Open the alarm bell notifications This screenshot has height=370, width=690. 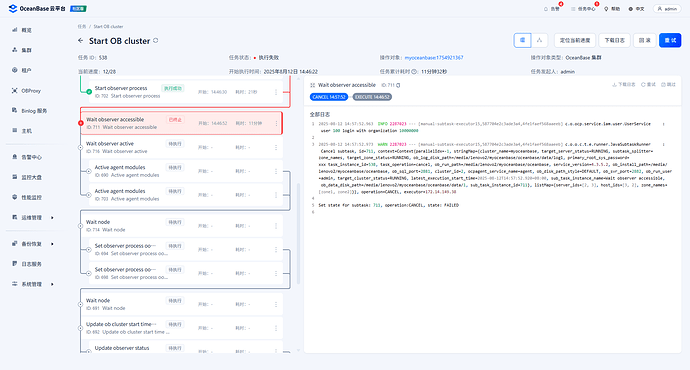coord(551,9)
